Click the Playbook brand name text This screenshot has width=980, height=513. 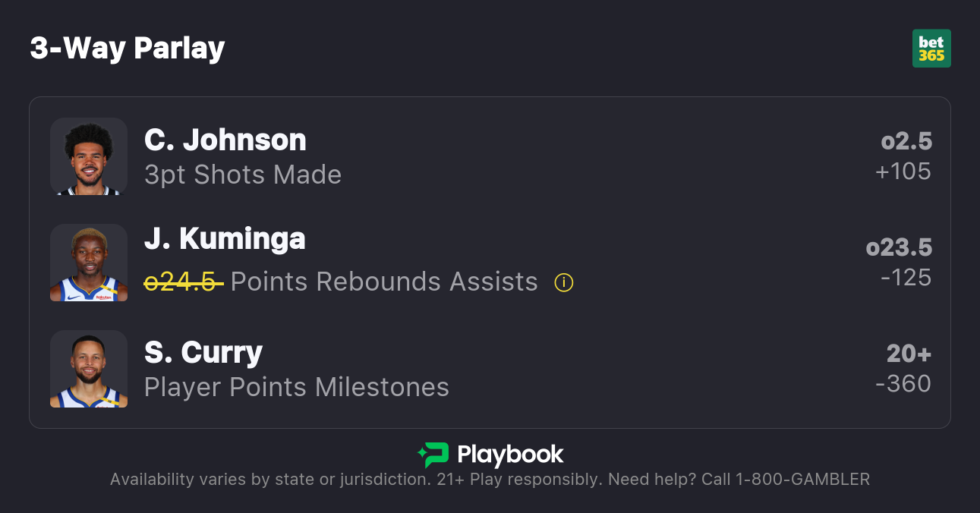coord(510,455)
